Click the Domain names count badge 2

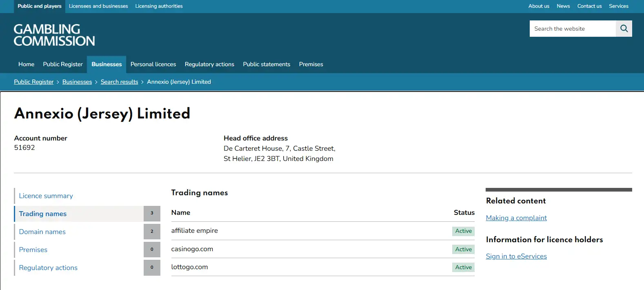(152, 232)
